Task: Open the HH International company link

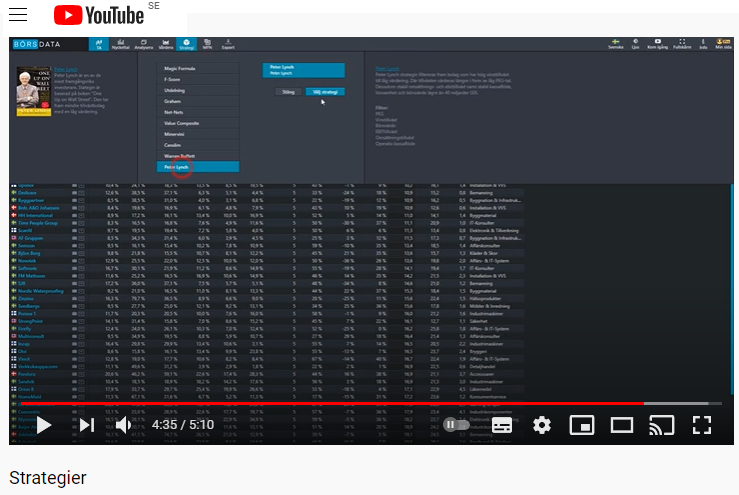Action: coord(35,215)
